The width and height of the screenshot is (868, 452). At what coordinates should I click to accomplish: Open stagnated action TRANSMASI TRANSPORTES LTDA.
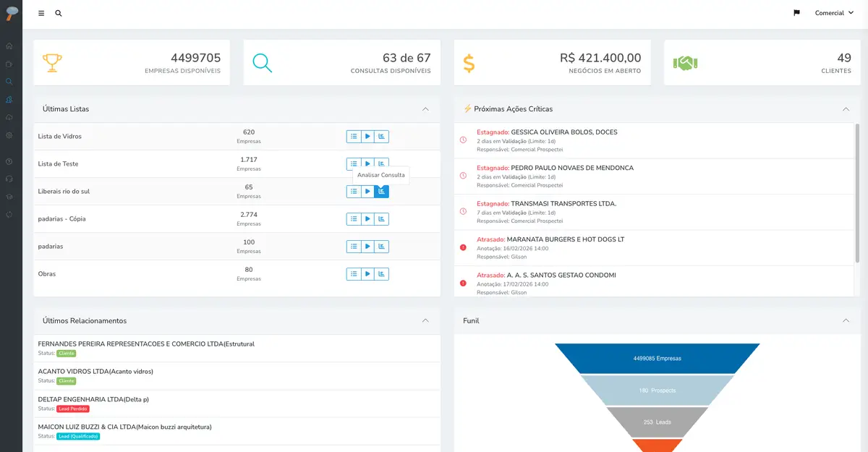pos(655,212)
